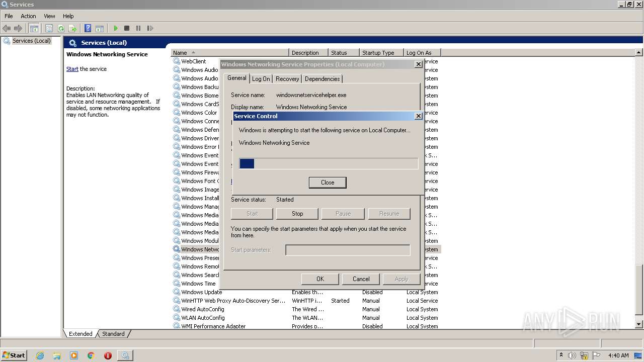Open Help with the blue question mark icon
Image resolution: width=644 pixels, height=362 pixels.
tap(88, 28)
